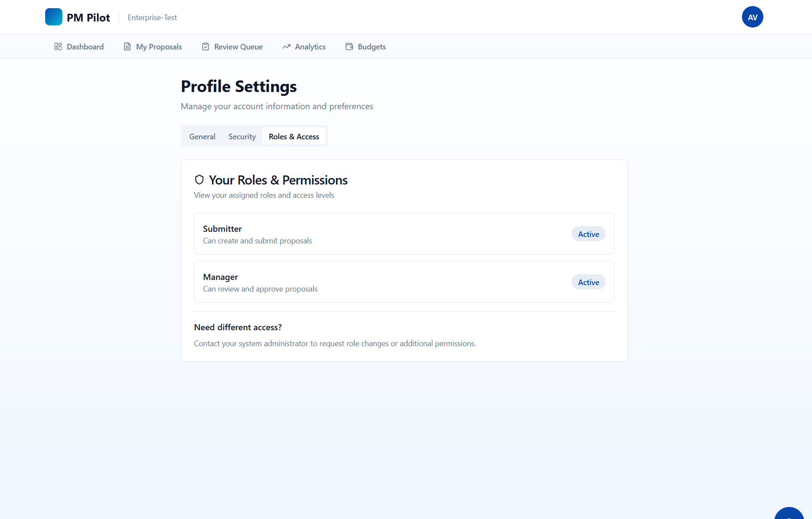Switch to the General tab
The image size is (812, 519).
pos(202,136)
